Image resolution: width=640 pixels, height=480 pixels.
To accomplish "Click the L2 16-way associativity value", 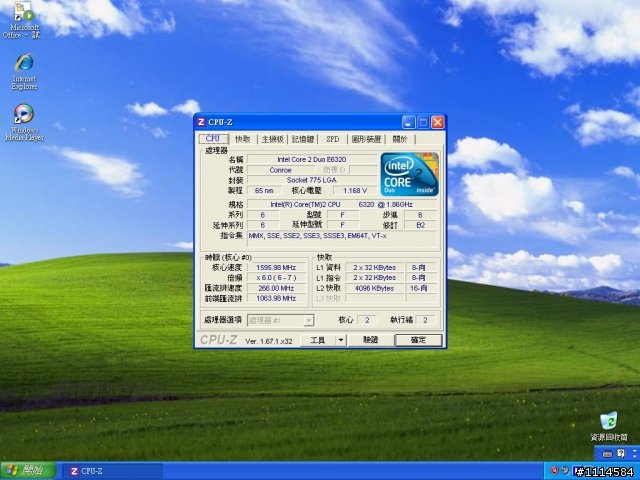I will click(419, 288).
